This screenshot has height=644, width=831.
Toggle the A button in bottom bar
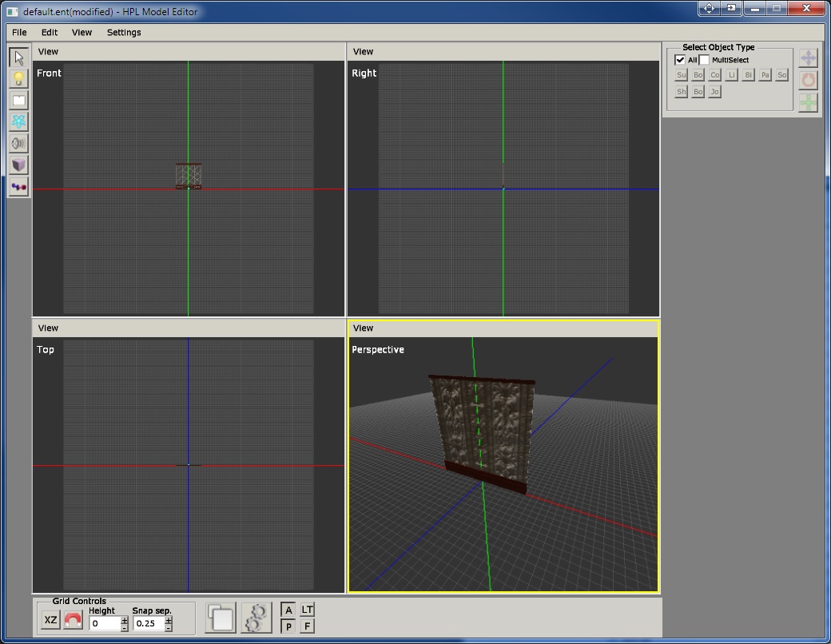[x=288, y=610]
